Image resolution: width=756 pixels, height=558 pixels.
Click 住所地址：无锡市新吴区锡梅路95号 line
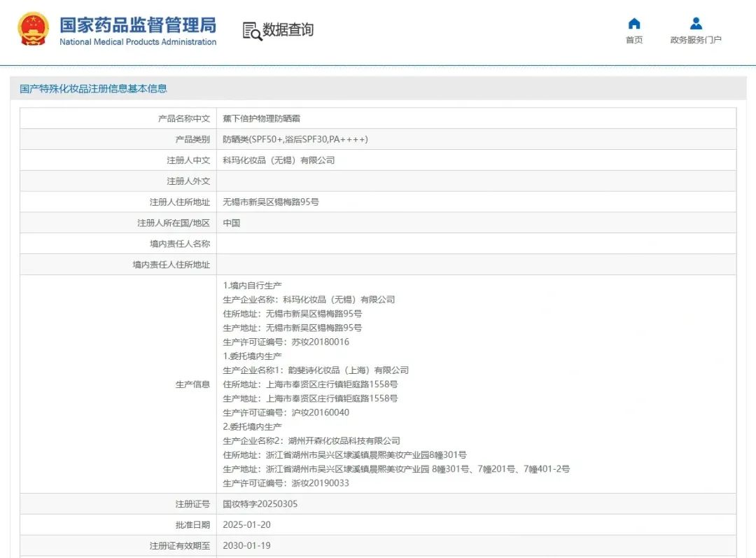click(292, 314)
